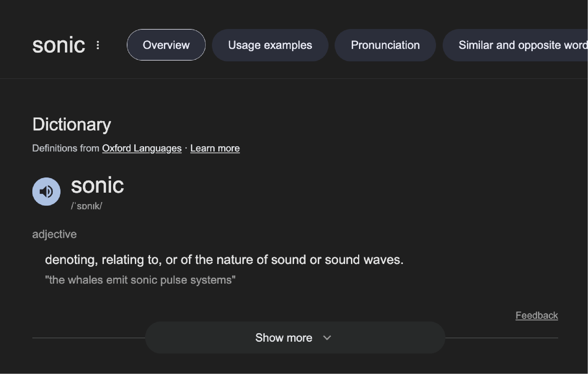Expand definitions with the Show more chevron
Screen dimensions: 588x374
point(327,338)
